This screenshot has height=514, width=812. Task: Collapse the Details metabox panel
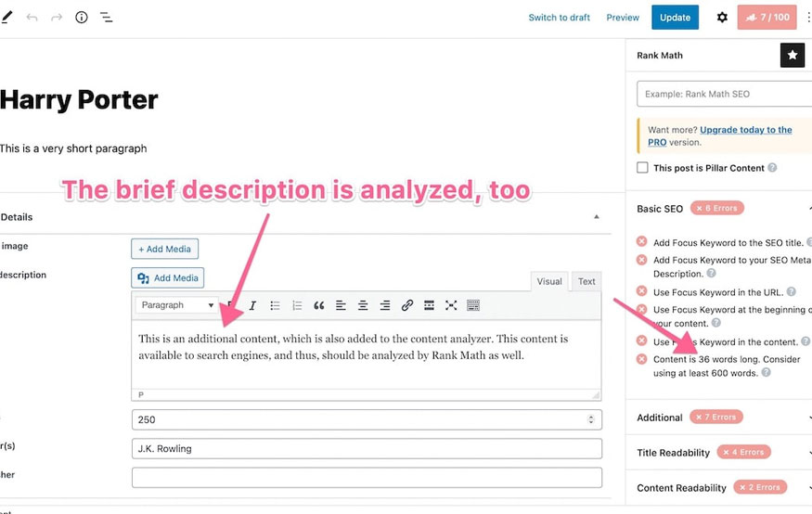[x=597, y=217]
